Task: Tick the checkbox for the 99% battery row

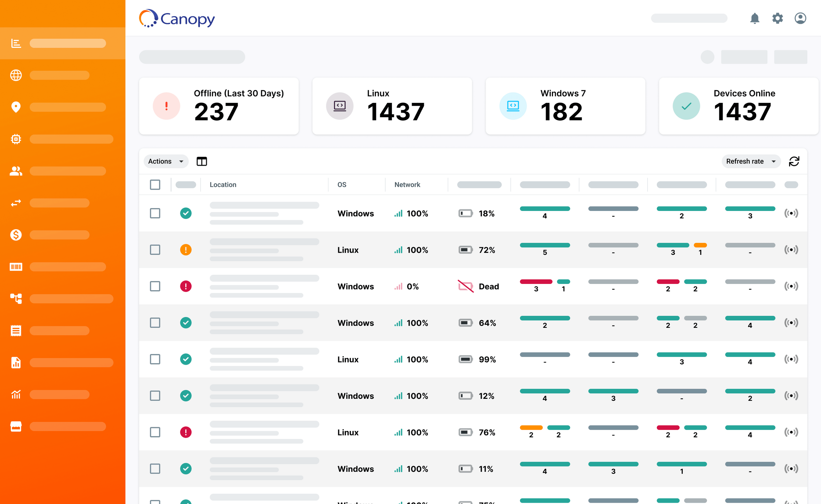Action: pos(155,359)
